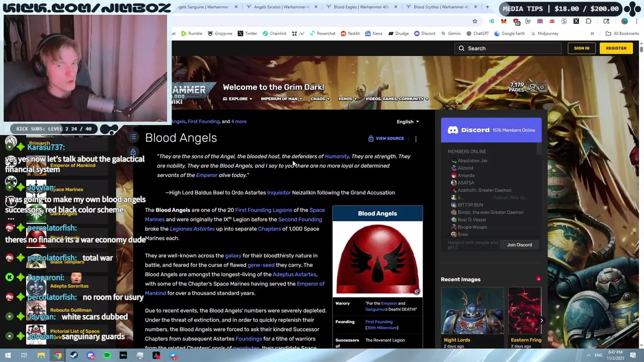Open the Night Lords recent image thumbnail
The image size is (644, 362).
(x=472, y=311)
